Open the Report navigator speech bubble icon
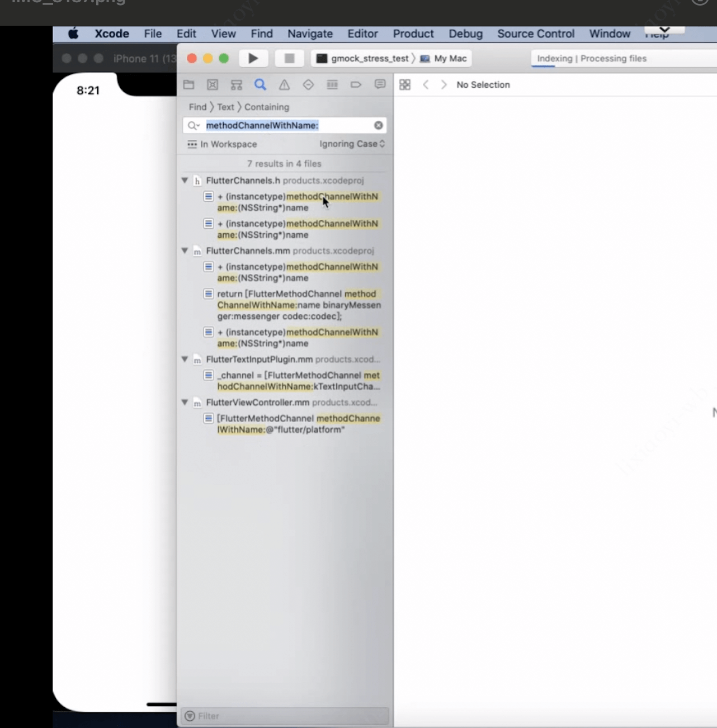The width and height of the screenshot is (717, 728). point(380,85)
